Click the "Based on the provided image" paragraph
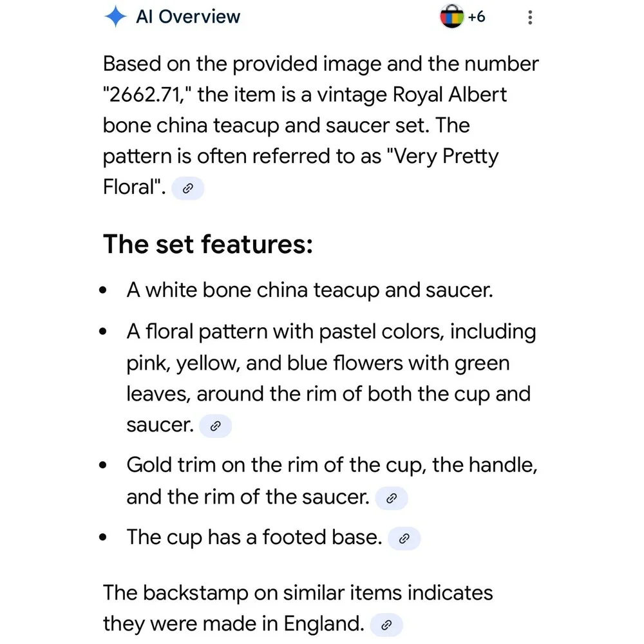The width and height of the screenshot is (644, 644). click(320, 126)
